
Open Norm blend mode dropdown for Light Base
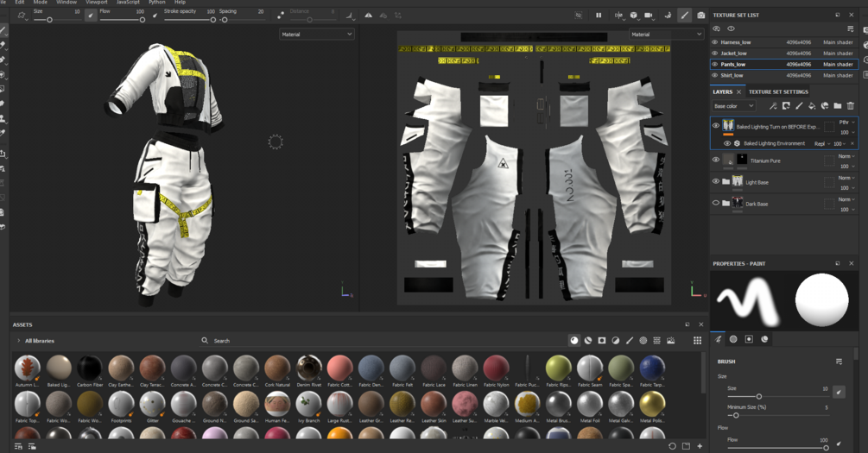(x=847, y=178)
